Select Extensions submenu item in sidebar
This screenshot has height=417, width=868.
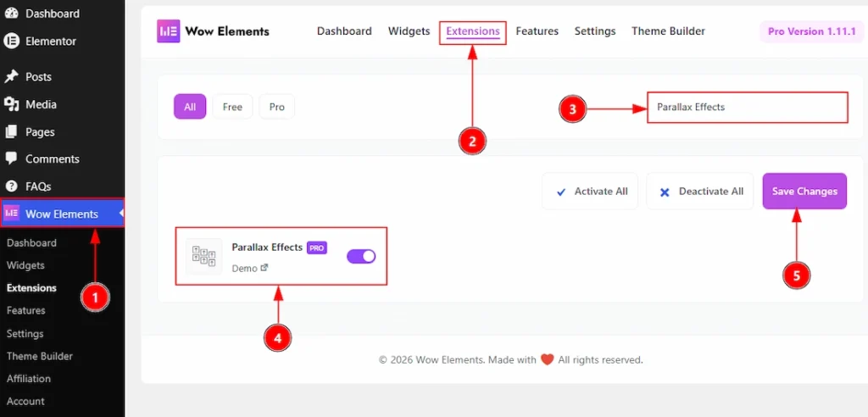coord(31,288)
